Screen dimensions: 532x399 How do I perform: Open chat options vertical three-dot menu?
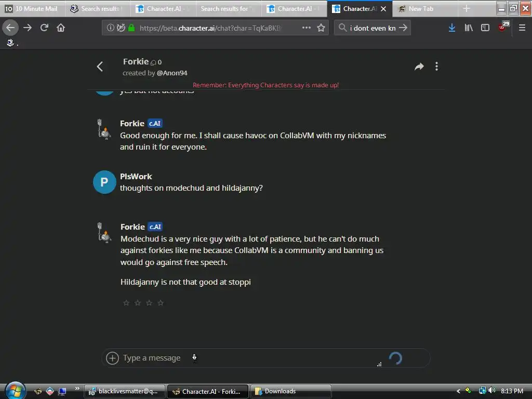[x=436, y=66]
